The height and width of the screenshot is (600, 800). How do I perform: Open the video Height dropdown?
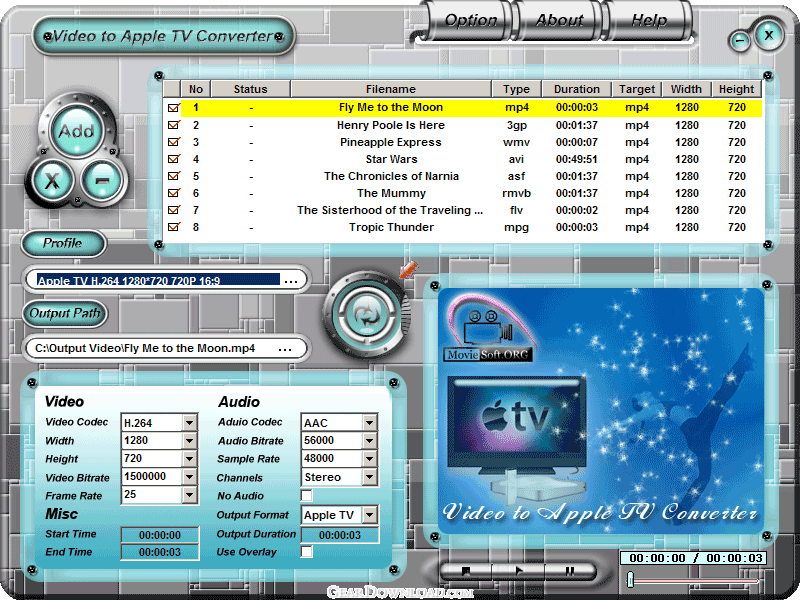189,459
